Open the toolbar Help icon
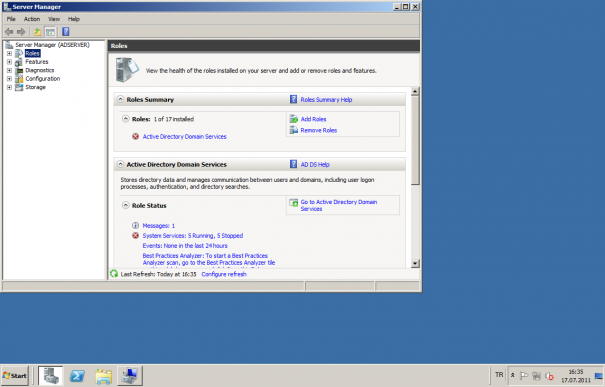605x387 pixels. click(x=66, y=32)
